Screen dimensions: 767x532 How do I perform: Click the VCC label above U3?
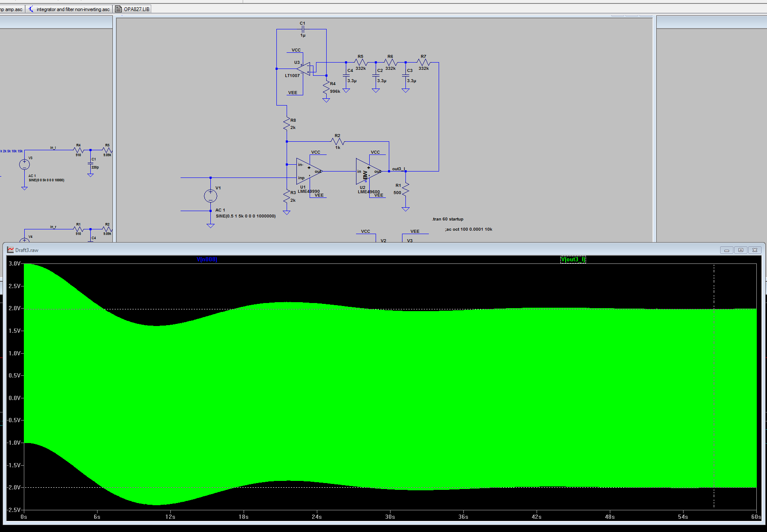click(296, 50)
